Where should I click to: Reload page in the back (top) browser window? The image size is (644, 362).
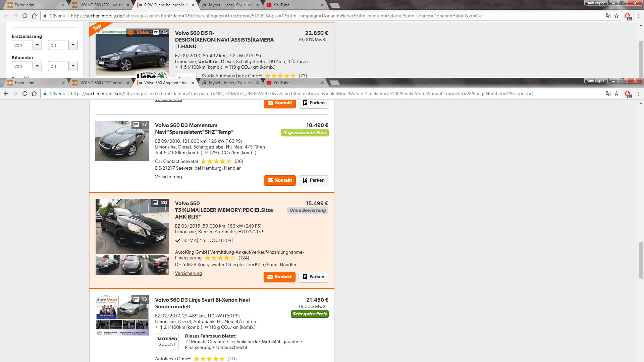pyautogui.click(x=25, y=16)
